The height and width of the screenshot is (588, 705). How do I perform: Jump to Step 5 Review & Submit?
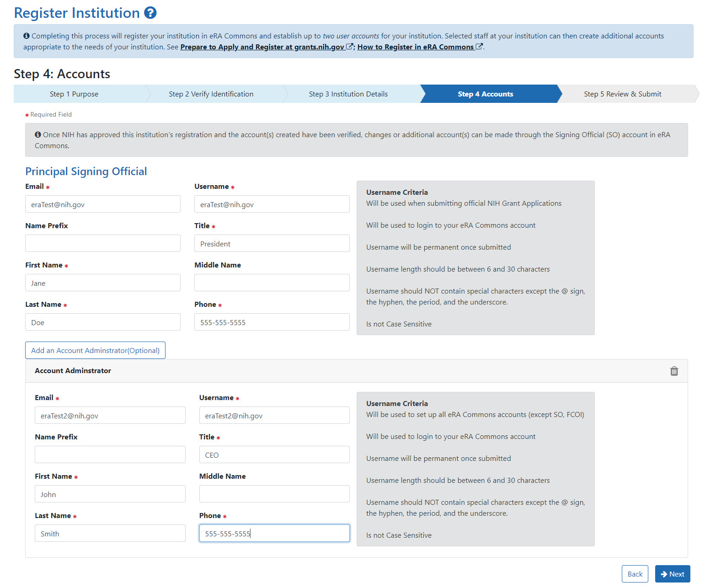[x=622, y=94]
